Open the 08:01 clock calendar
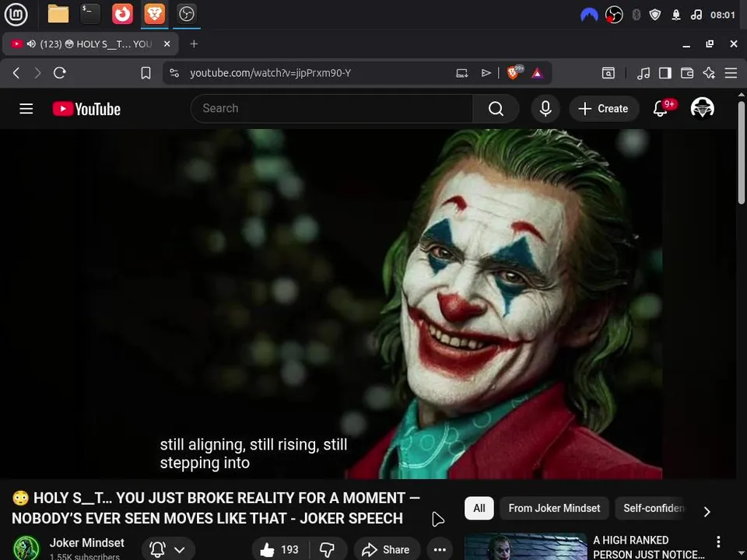This screenshot has width=747, height=560. pos(723,16)
